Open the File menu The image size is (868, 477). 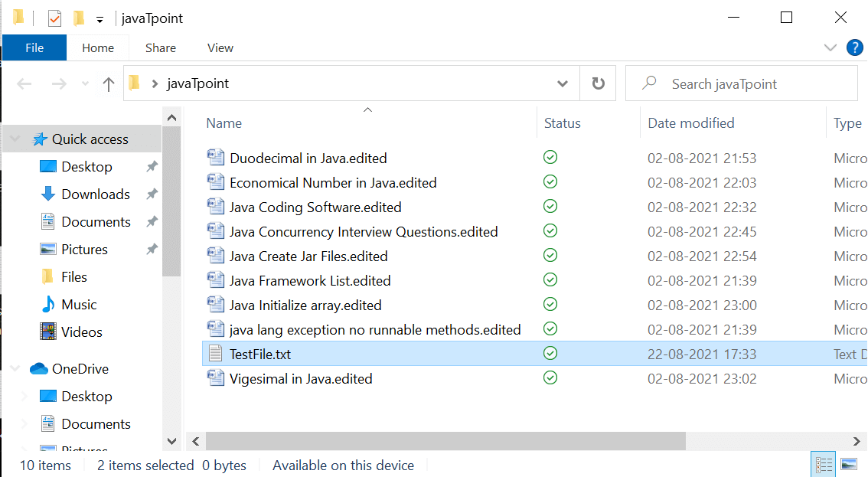(34, 47)
